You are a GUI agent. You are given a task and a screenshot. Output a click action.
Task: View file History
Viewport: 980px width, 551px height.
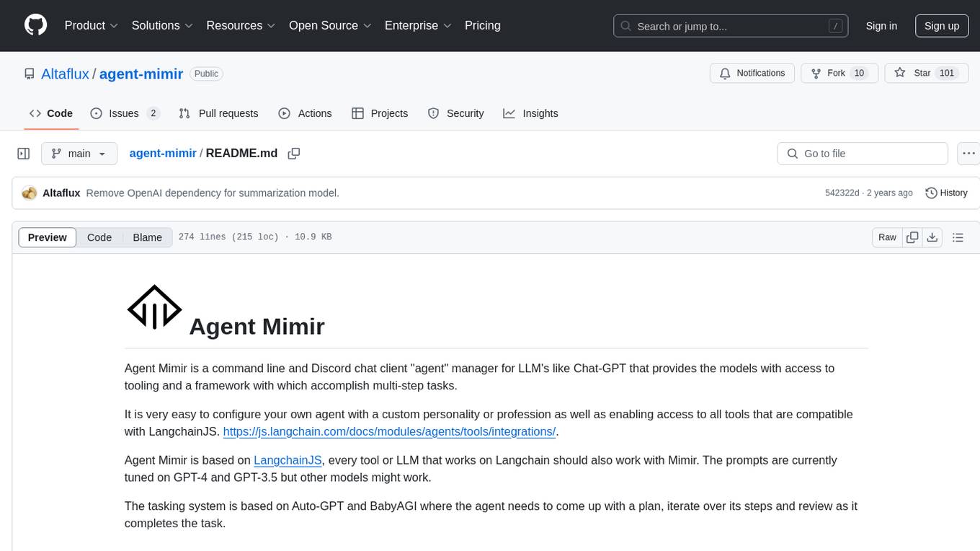(946, 193)
